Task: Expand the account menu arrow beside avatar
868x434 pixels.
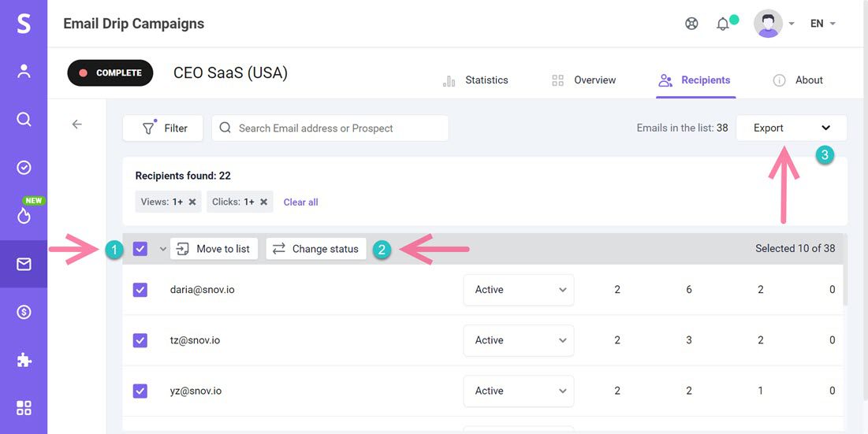Action: 792,24
